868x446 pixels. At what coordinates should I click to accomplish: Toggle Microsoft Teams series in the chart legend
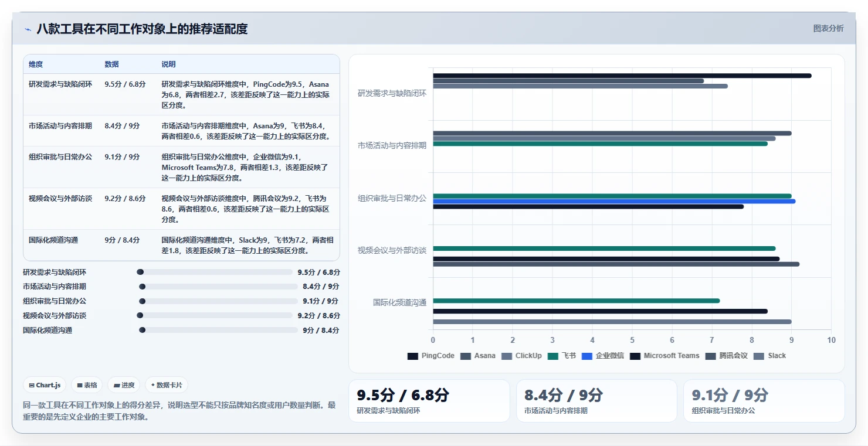[664, 356]
